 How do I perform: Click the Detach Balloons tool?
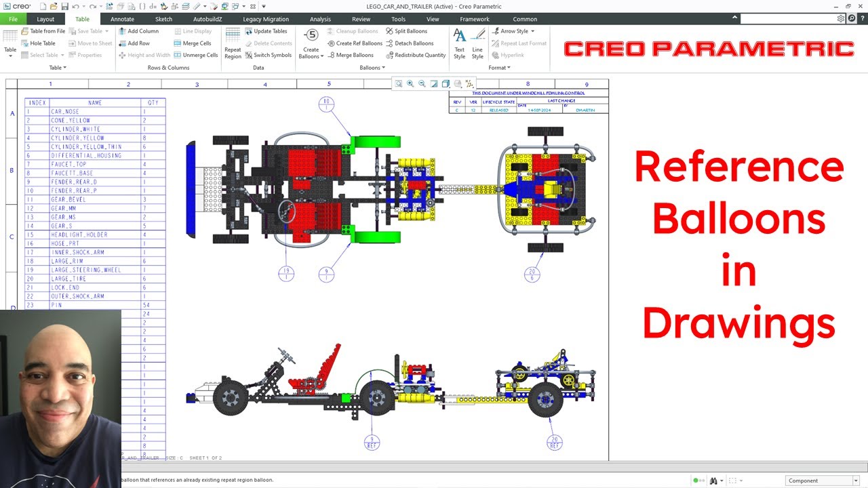(x=409, y=43)
